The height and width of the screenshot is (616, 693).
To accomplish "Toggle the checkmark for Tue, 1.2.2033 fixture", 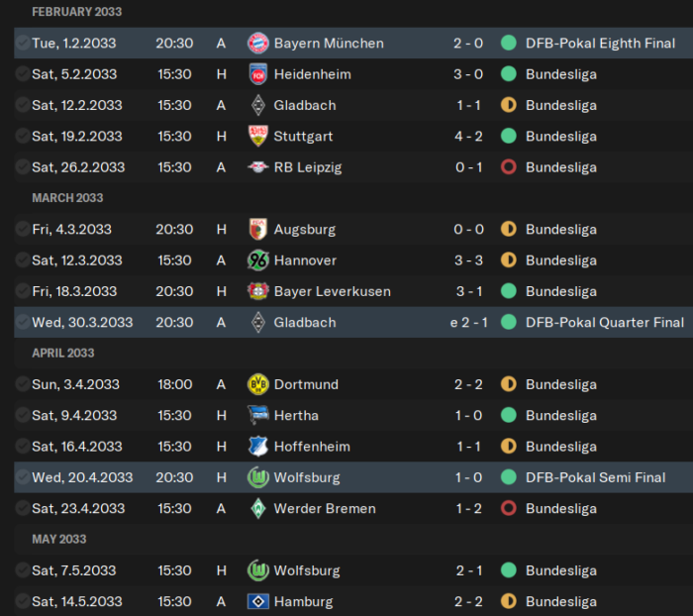I will pos(22,43).
